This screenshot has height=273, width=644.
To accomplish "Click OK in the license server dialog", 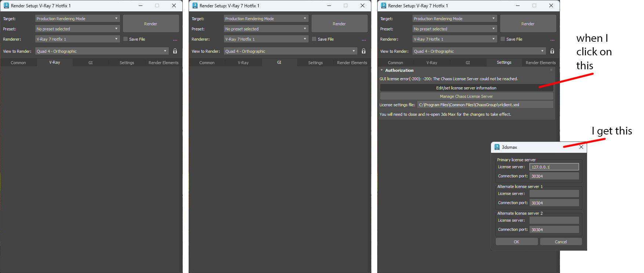I will (517, 242).
